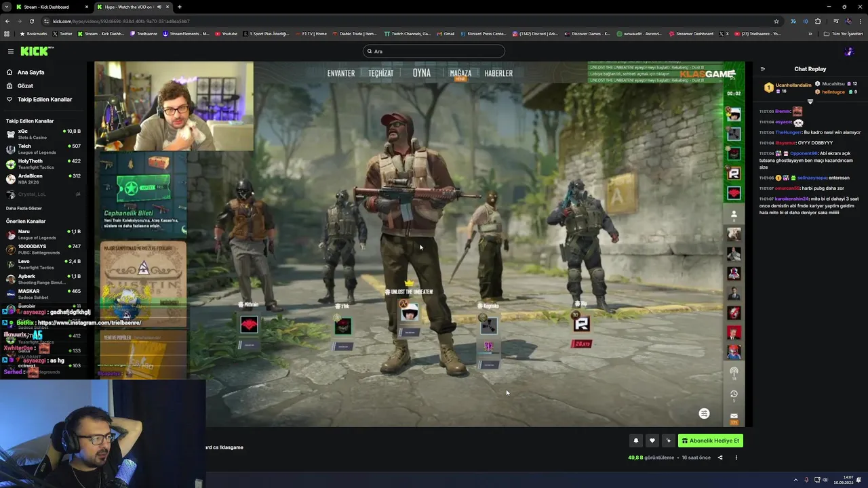The height and width of the screenshot is (488, 868).
Task: Open a new browser tab
Action: pos(179,7)
